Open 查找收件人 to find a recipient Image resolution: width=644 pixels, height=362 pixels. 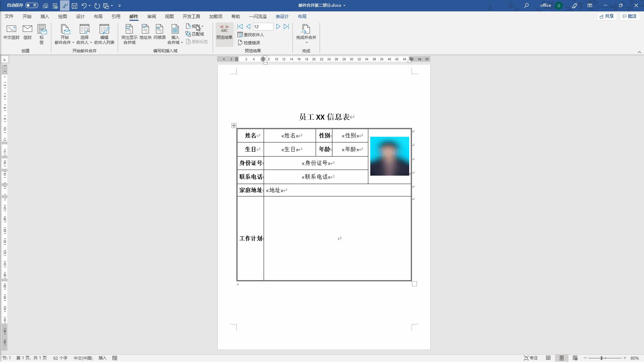click(251, 35)
